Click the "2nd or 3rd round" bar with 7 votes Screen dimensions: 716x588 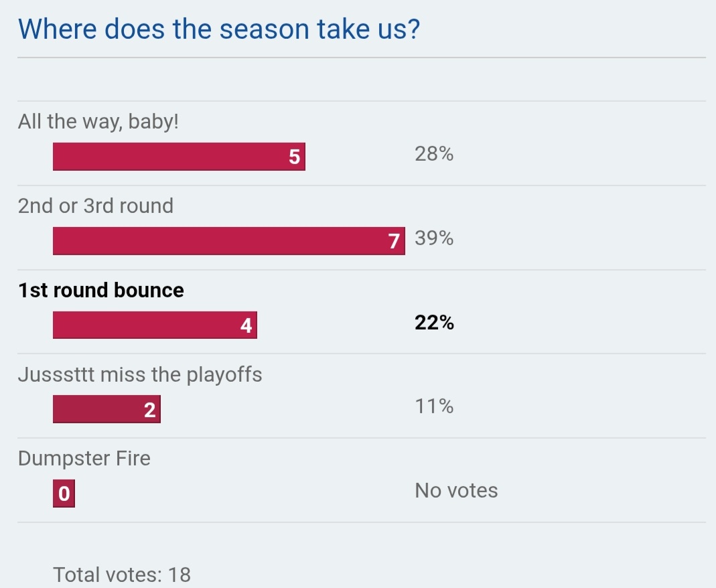click(228, 241)
